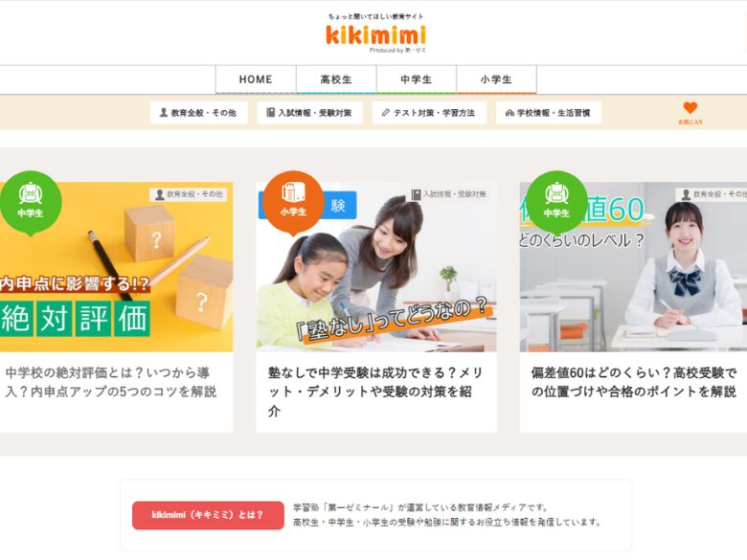The height and width of the screenshot is (560, 747).
Task: Open the 偏差値60はどのくらい article title link
Action: 634,382
